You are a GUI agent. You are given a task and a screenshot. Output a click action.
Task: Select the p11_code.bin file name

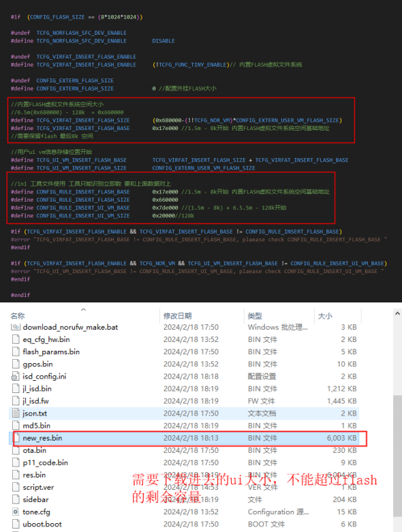[45, 463]
